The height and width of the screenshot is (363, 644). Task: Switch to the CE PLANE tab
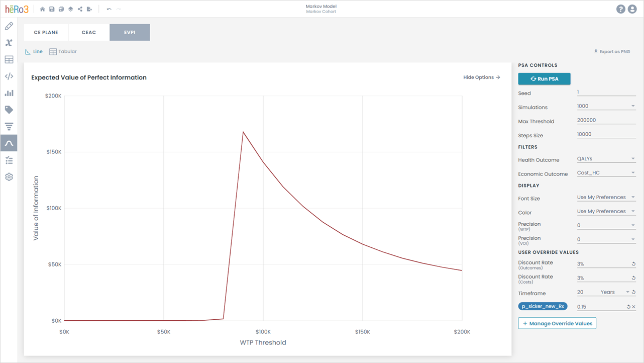pos(46,32)
